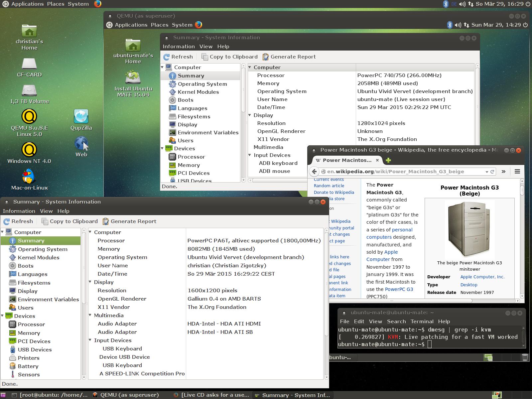The image size is (532, 399).
Task: Click the Firefox launcher in top panel
Action: [97, 4]
